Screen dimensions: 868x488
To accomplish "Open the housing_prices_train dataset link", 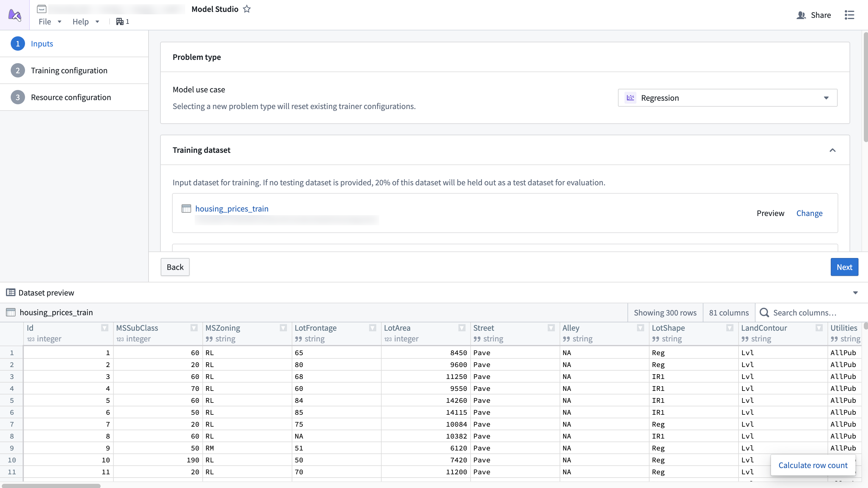I will pos(232,209).
